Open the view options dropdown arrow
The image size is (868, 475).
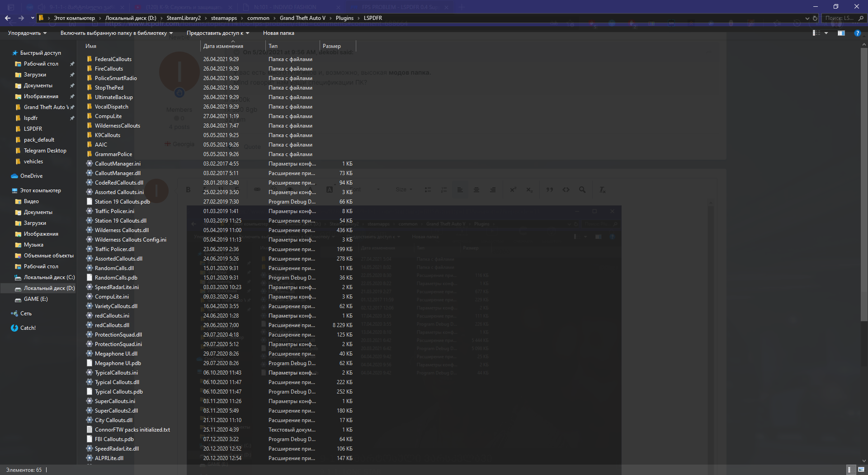click(826, 33)
